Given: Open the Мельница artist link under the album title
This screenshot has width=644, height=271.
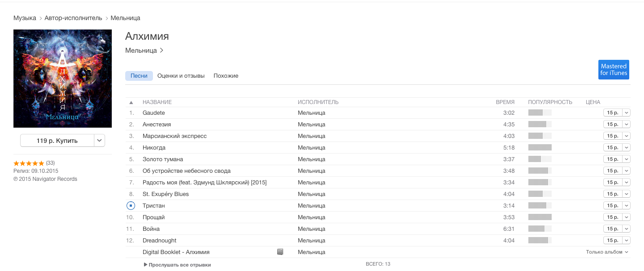Looking at the screenshot, I should (144, 50).
